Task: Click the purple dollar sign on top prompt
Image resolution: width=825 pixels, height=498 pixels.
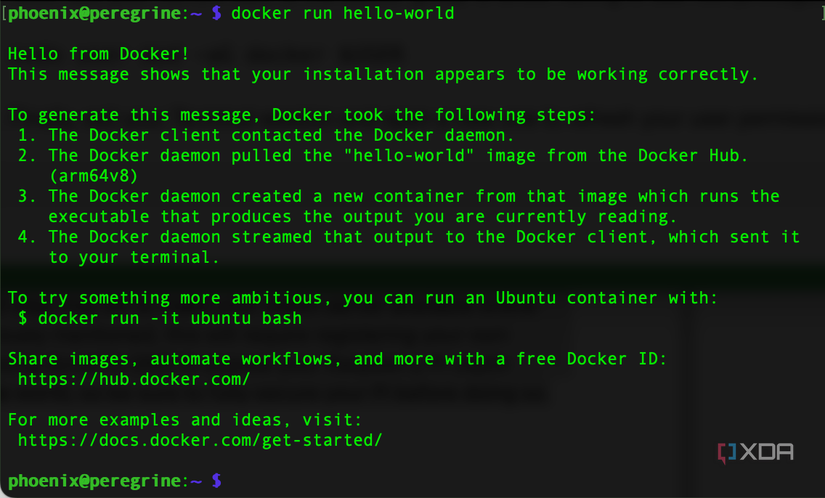Action: tap(217, 13)
